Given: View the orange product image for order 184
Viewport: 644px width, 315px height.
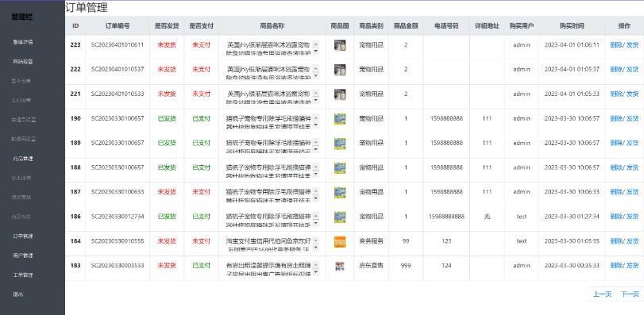Looking at the screenshot, I should click(340, 241).
